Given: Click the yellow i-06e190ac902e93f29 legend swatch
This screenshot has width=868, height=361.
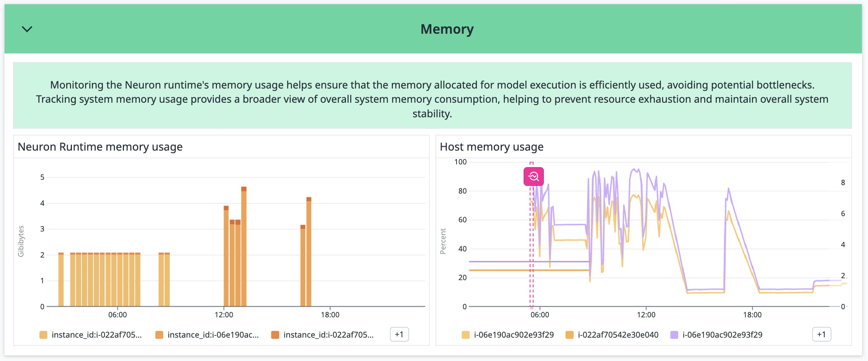Looking at the screenshot, I should coord(465,335).
